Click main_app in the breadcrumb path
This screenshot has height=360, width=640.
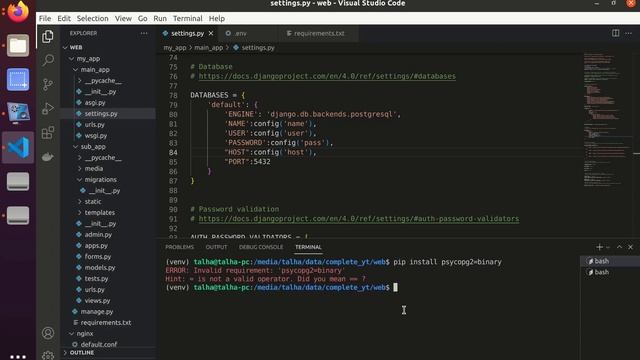pos(209,48)
